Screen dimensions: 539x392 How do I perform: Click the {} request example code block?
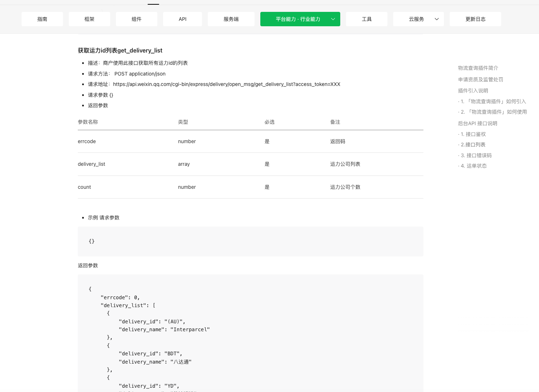click(251, 241)
